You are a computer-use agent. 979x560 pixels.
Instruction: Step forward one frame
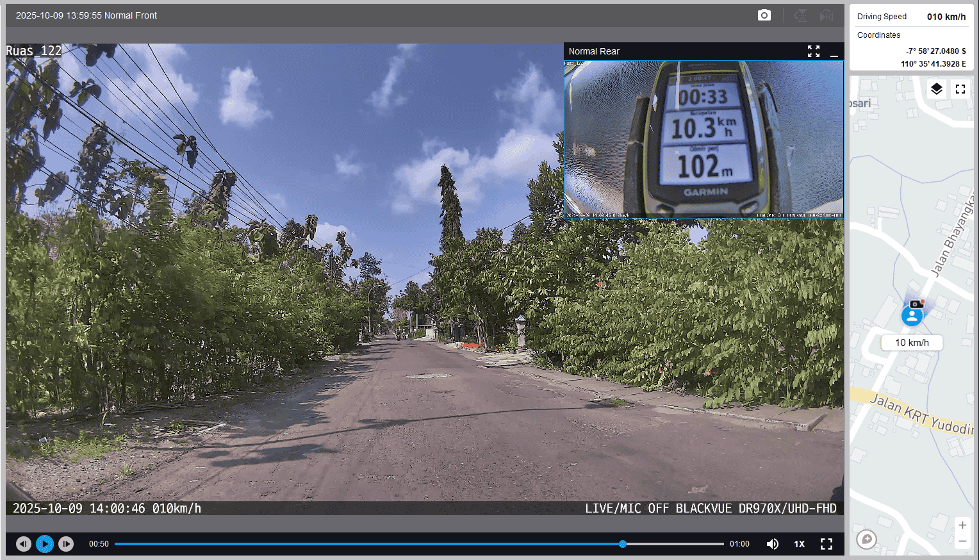coord(66,544)
